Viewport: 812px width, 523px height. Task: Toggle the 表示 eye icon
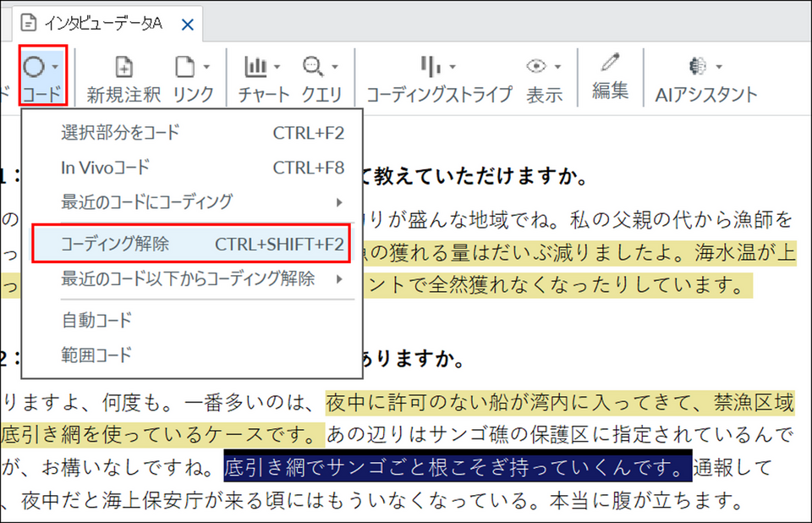536,66
